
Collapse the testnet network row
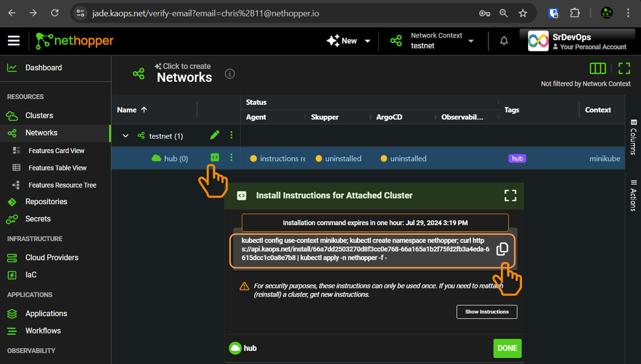point(126,136)
